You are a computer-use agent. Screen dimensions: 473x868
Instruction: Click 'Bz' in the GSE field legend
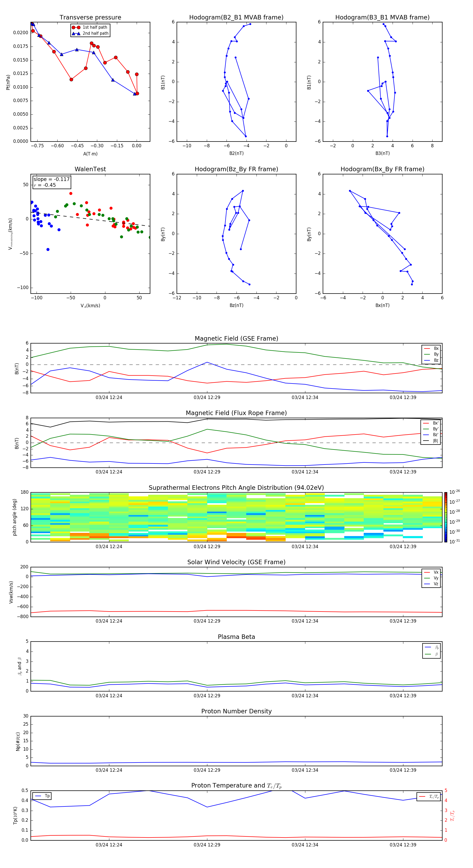coord(436,360)
